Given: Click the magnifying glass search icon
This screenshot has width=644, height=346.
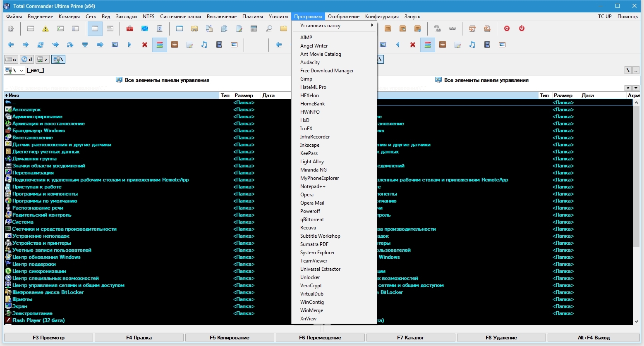Looking at the screenshot, I should (269, 29).
